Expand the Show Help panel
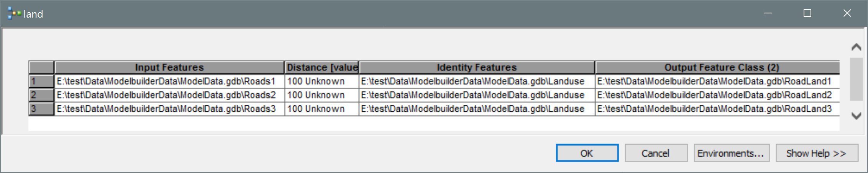The width and height of the screenshot is (868, 173). click(x=816, y=153)
